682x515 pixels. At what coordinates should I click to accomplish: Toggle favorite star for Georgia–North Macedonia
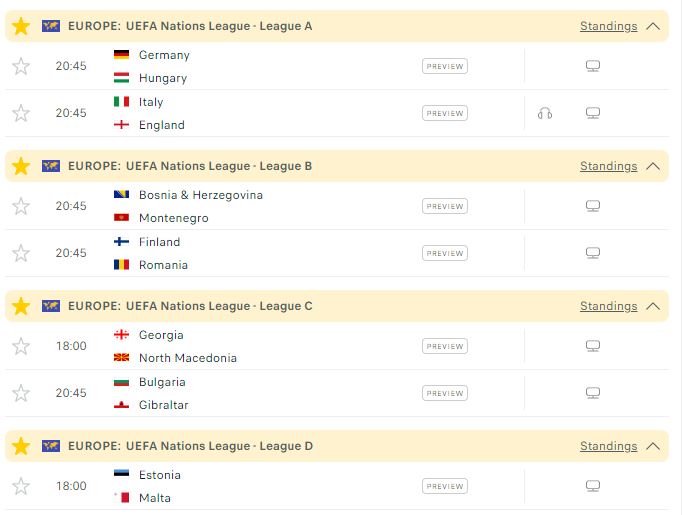tap(21, 346)
